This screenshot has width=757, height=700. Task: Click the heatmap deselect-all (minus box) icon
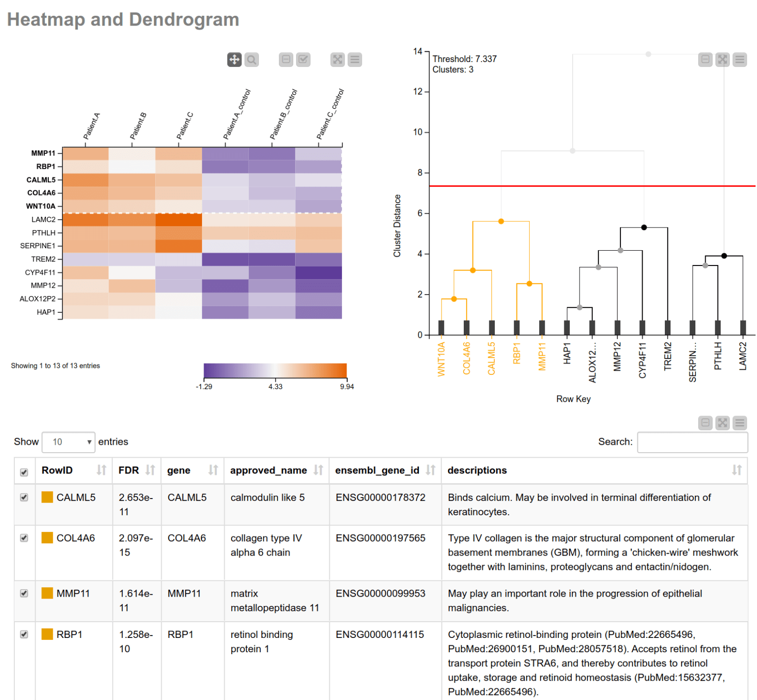pos(286,60)
